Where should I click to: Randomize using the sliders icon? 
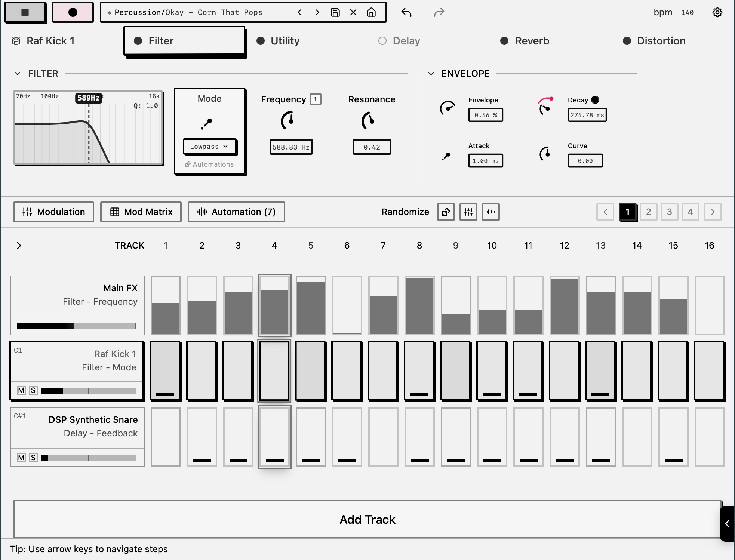(468, 212)
